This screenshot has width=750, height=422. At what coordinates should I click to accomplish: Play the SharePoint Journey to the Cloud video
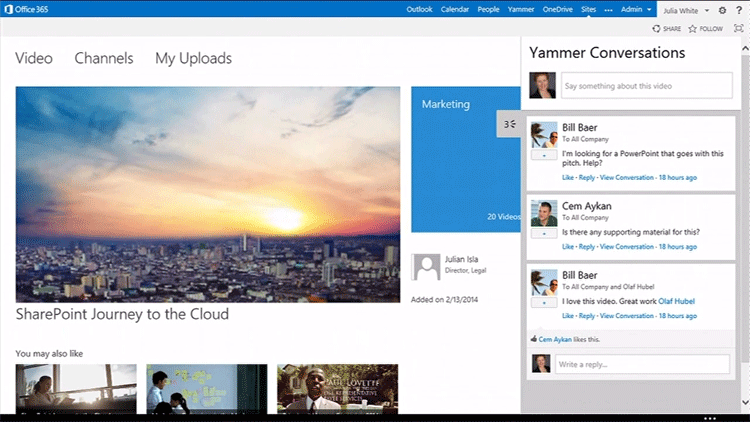[x=207, y=194]
